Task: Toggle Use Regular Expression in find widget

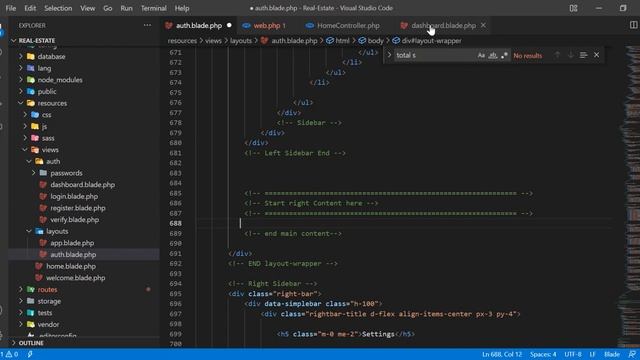Action: [x=504, y=55]
